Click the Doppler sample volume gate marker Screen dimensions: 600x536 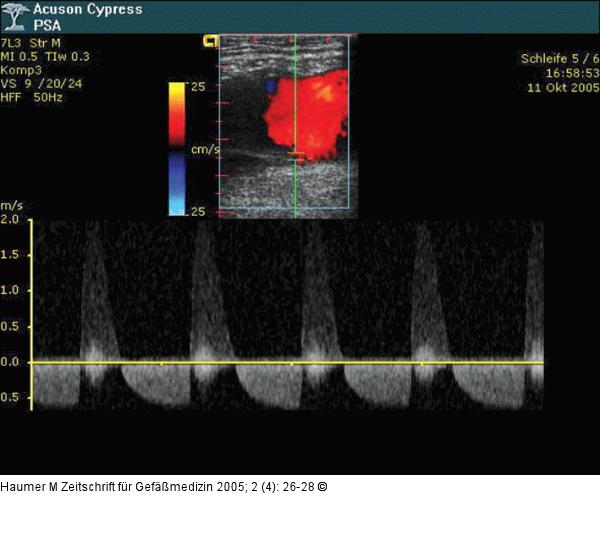pyautogui.click(x=295, y=156)
